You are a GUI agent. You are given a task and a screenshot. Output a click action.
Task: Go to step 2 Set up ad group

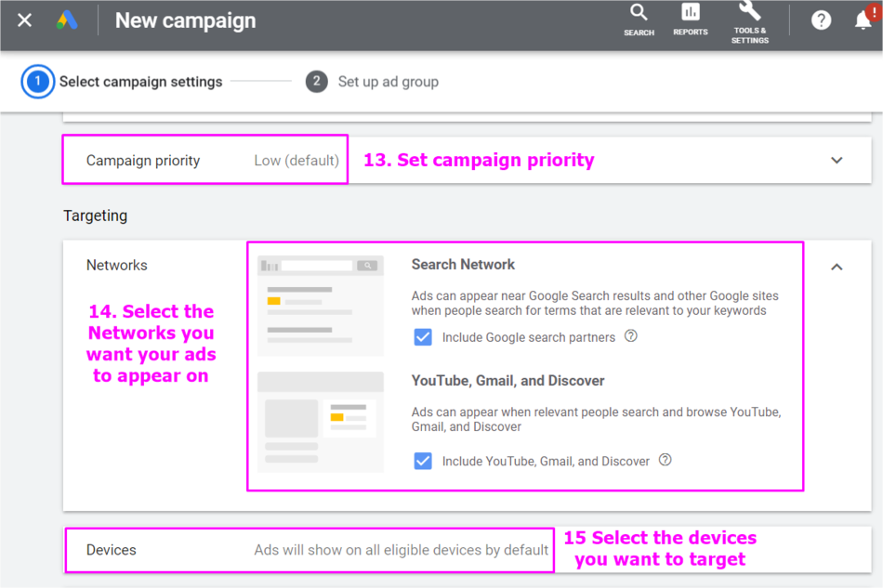tap(372, 82)
